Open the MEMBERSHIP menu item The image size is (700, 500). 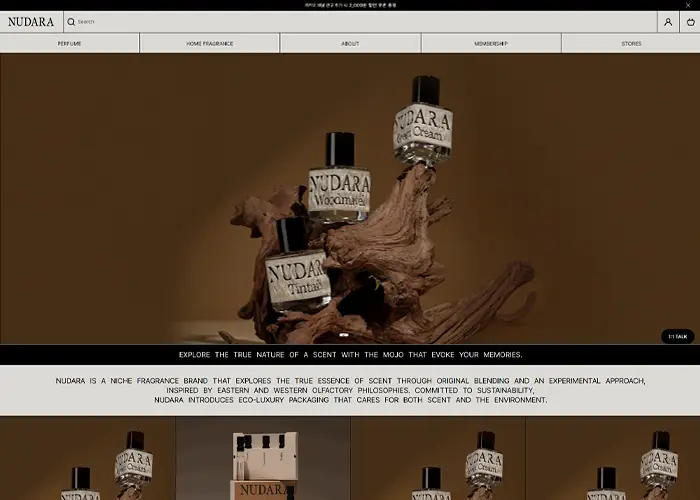tap(491, 44)
